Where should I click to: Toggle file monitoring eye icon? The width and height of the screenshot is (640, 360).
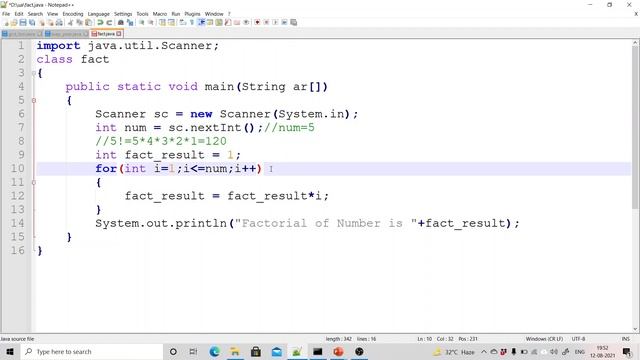pos(246,22)
